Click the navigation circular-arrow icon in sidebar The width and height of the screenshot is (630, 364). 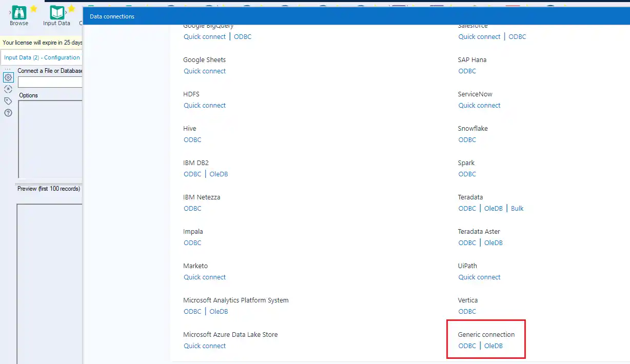tap(8, 88)
